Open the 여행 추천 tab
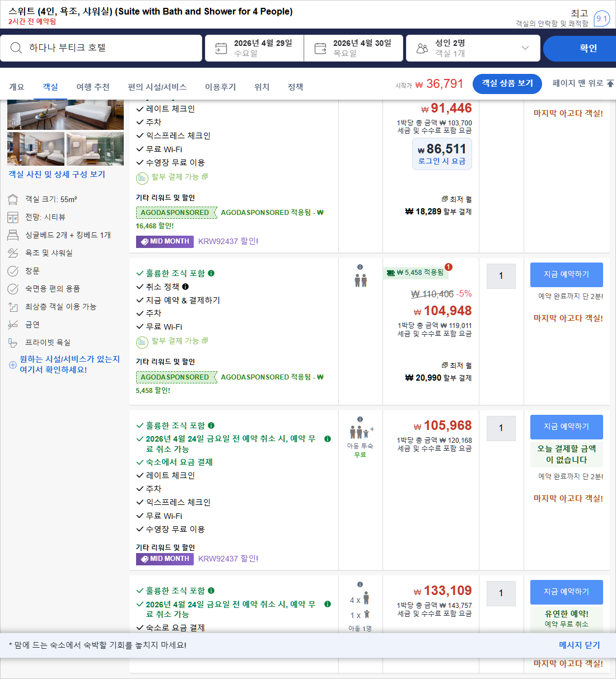The width and height of the screenshot is (616, 679). (x=93, y=87)
